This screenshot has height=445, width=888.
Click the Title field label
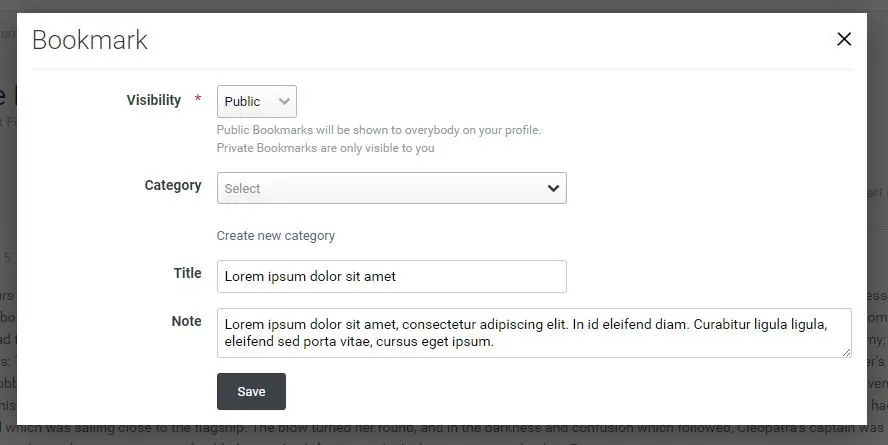(x=187, y=273)
